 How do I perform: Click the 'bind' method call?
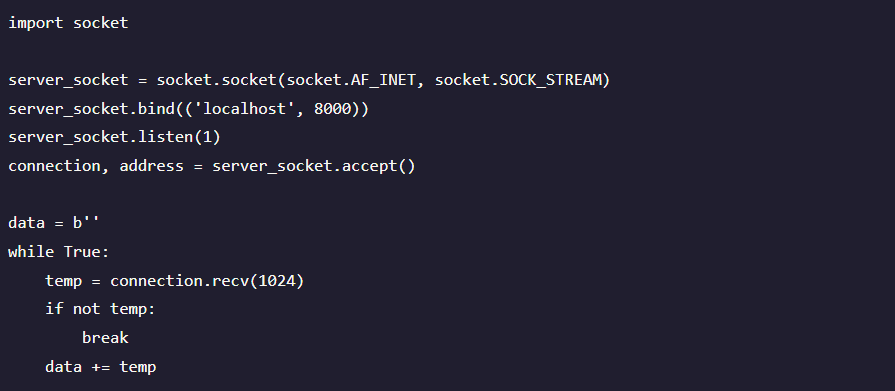(156, 109)
